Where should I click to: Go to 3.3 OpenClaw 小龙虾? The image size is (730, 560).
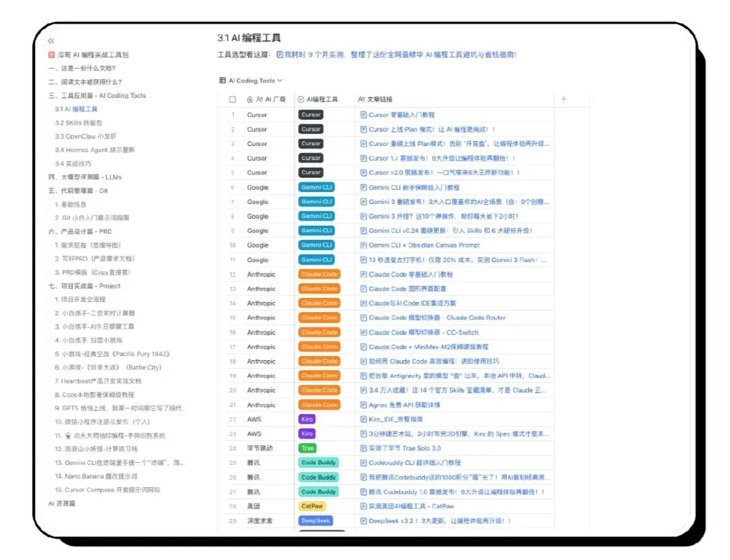coord(86,136)
